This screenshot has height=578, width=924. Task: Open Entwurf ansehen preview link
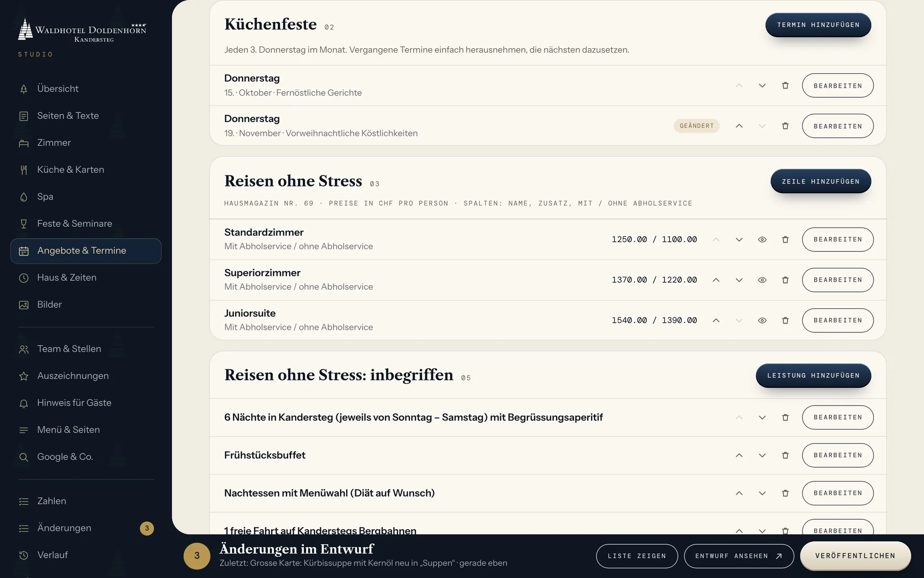[739, 556]
